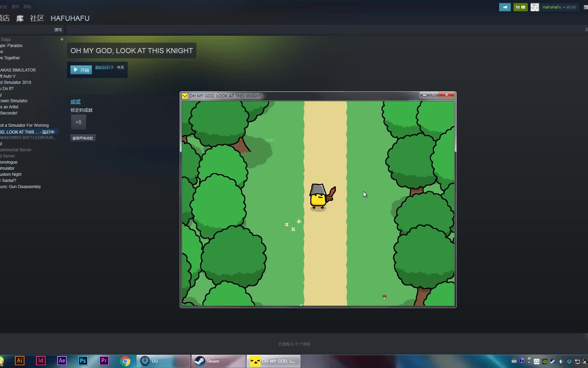This screenshot has height=368, width=588.
Task: Select 'Seconds!' game entry
Action: coord(9,113)
